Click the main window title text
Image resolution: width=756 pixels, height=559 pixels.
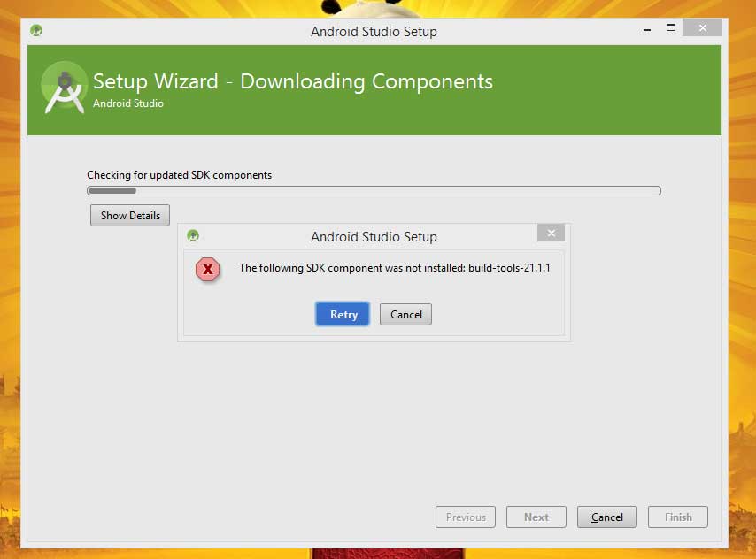[x=374, y=31]
